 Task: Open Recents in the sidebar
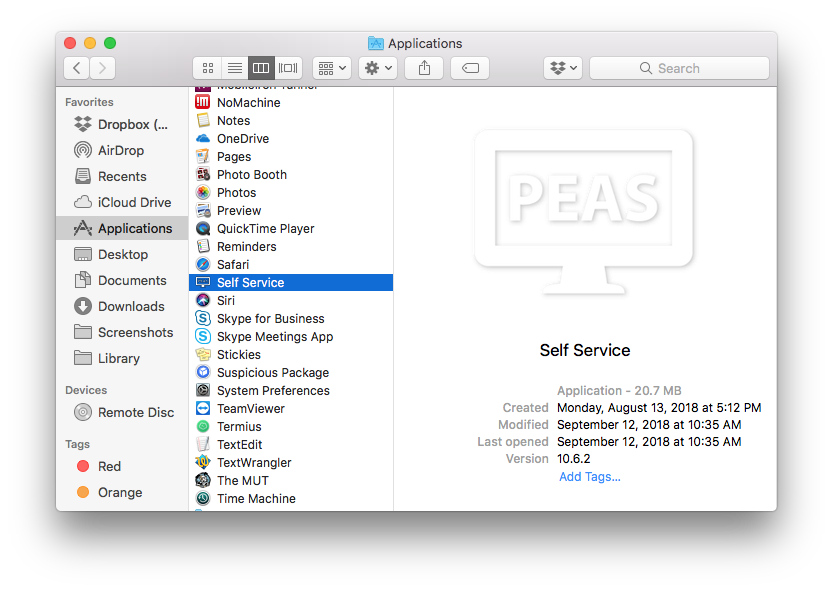pos(122,176)
